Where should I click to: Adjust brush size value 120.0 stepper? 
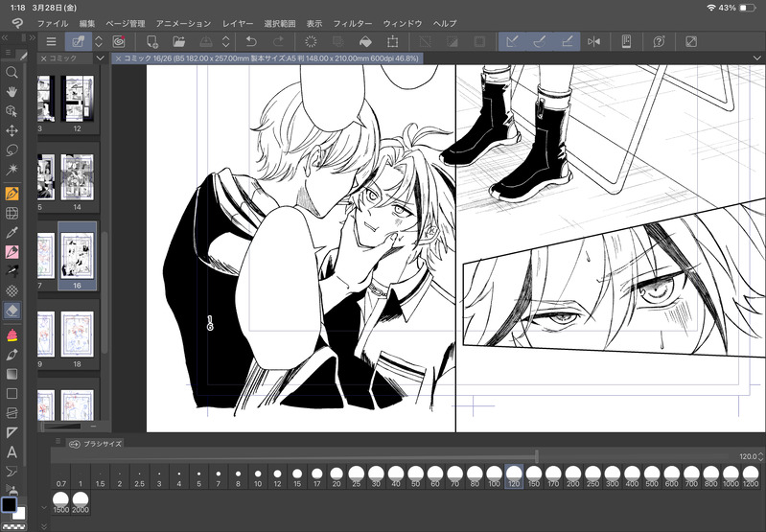click(760, 457)
